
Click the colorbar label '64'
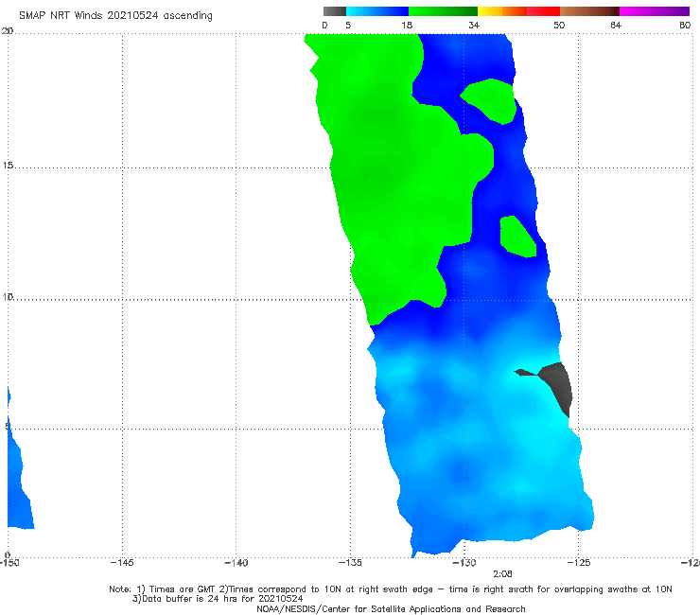click(x=616, y=25)
